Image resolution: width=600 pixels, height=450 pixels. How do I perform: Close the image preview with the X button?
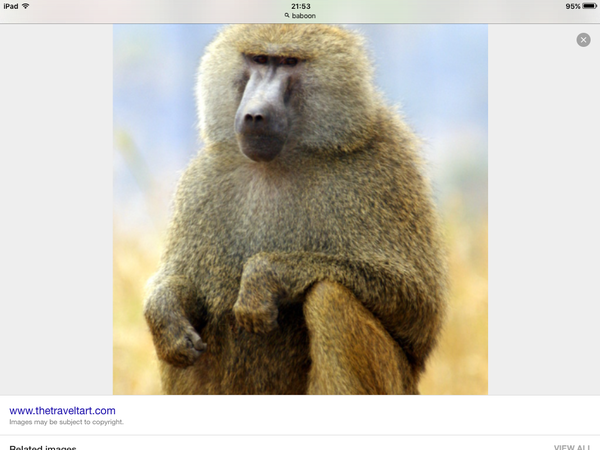(x=583, y=40)
